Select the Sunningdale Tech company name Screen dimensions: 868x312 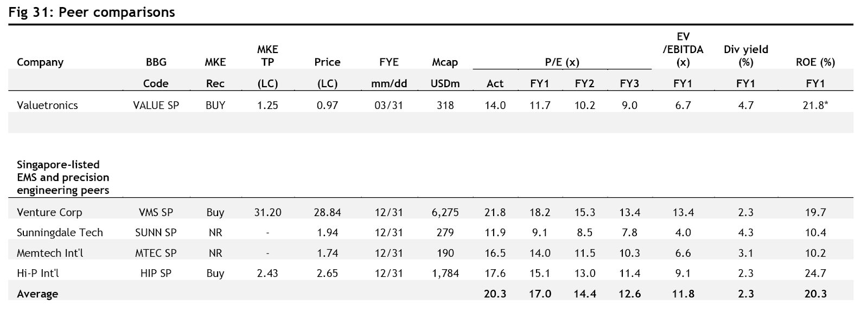point(60,232)
